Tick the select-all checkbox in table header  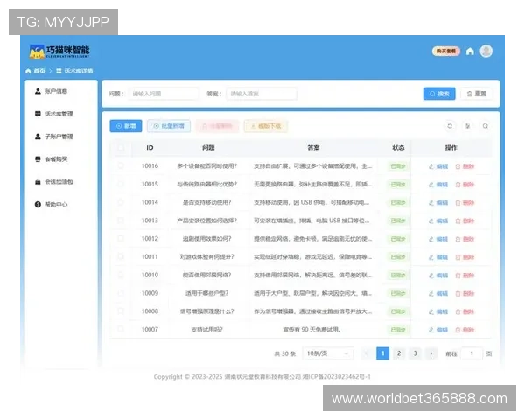pyautogui.click(x=121, y=147)
